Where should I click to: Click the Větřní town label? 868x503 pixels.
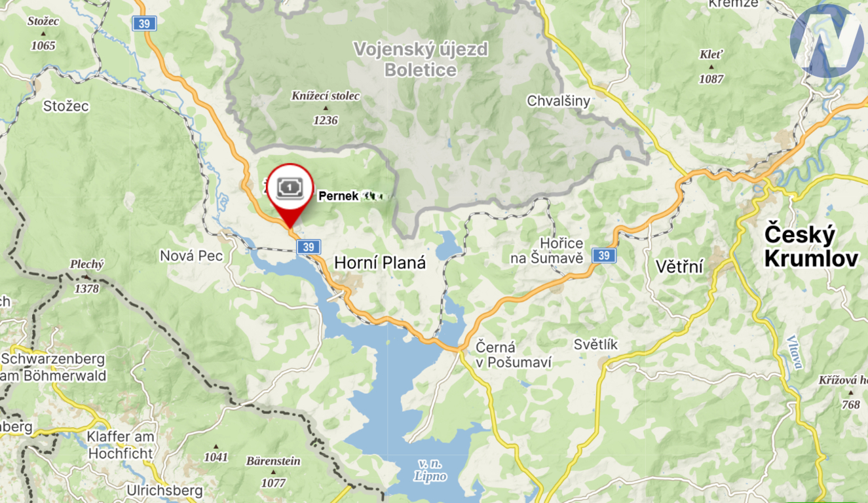(x=679, y=267)
